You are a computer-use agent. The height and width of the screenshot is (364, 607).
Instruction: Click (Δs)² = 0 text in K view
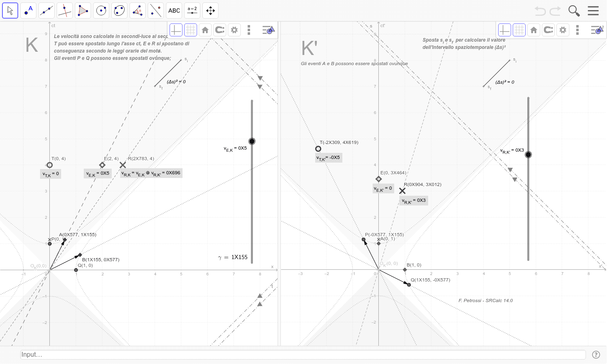point(176,82)
